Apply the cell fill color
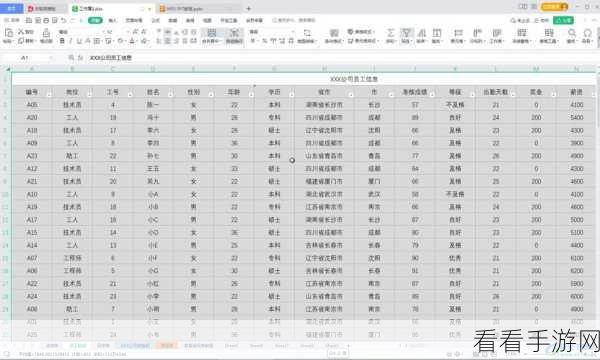Viewport: 600px width, 360px height. [x=120, y=41]
